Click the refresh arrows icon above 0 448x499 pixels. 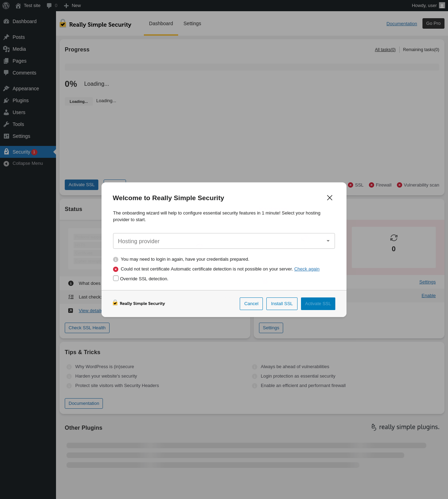click(x=394, y=238)
